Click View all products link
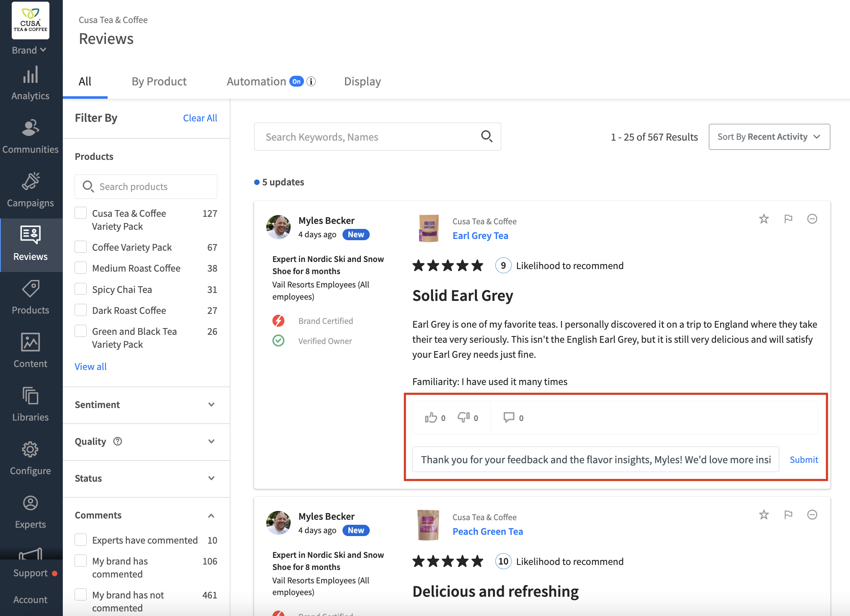 tap(91, 367)
